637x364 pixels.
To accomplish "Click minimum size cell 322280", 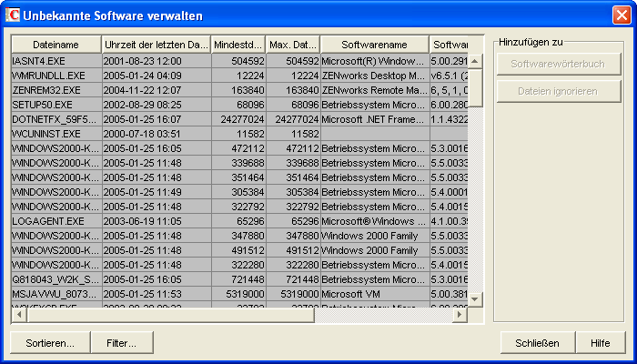I will [238, 265].
